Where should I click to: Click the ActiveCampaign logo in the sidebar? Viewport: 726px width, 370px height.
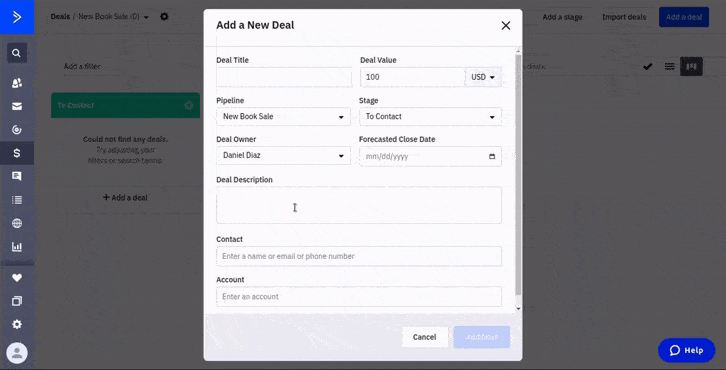click(x=17, y=17)
